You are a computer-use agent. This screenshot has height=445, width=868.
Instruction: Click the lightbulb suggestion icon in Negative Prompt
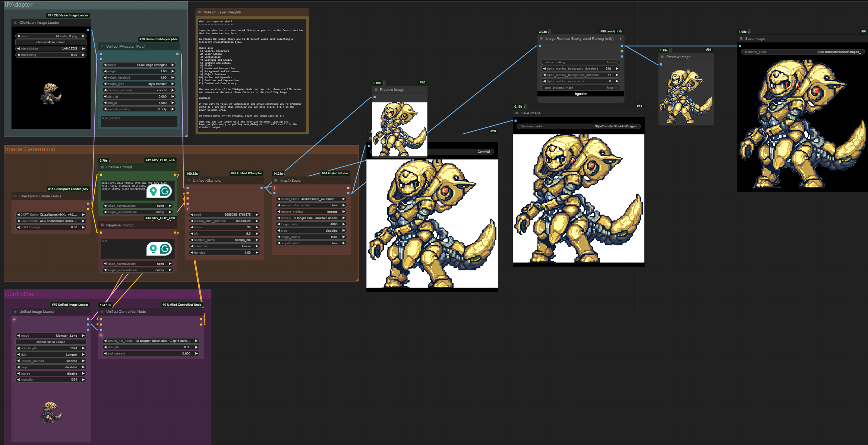pyautogui.click(x=153, y=249)
